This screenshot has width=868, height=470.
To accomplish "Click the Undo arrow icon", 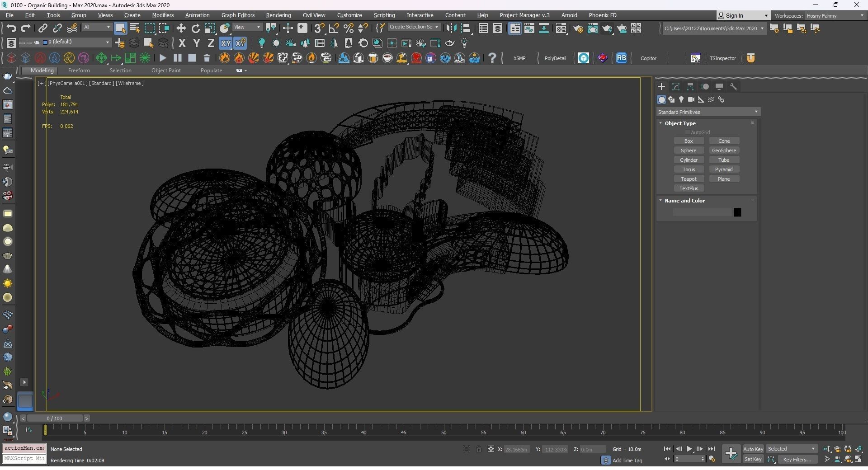I will (x=11, y=28).
